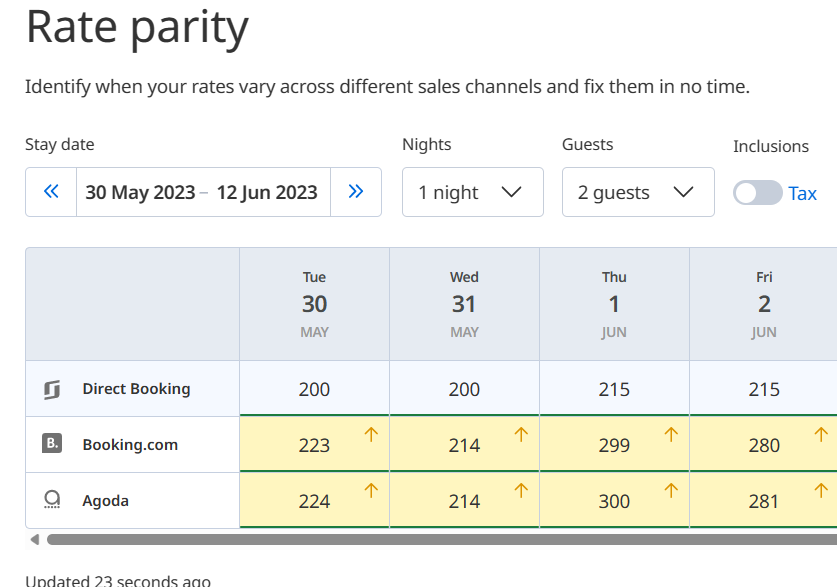Open the Booking.com 299 rate cell
The image size is (837, 587).
614,445
